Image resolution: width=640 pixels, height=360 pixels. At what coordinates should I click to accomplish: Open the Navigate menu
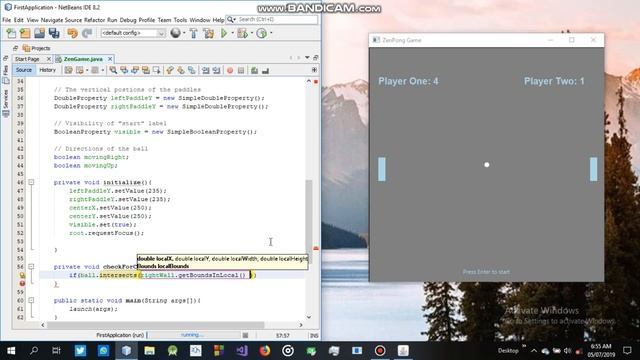click(52, 20)
